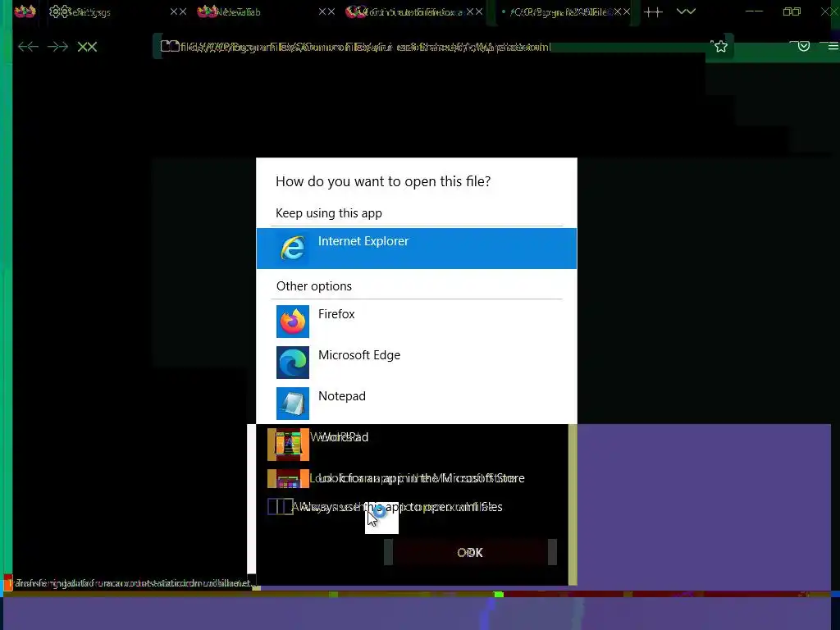840x630 pixels.
Task: Close the New Tab tab
Action: click(x=326, y=11)
